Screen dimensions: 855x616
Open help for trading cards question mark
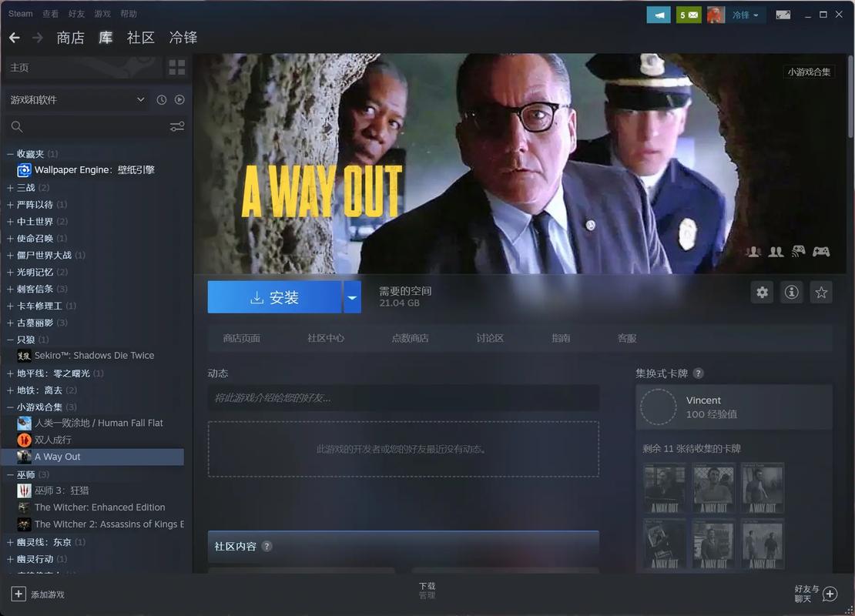[698, 373]
